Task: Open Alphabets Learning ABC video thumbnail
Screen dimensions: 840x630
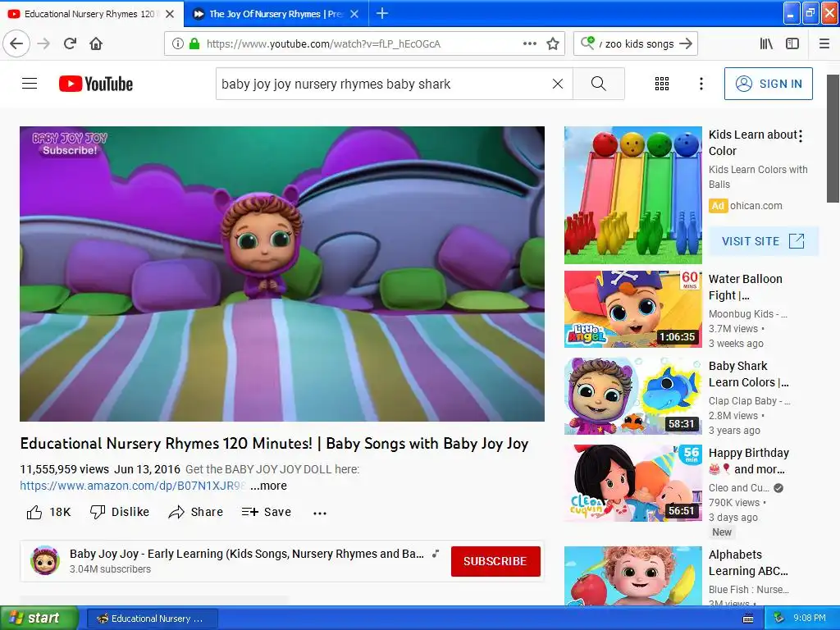Action: pos(632,576)
